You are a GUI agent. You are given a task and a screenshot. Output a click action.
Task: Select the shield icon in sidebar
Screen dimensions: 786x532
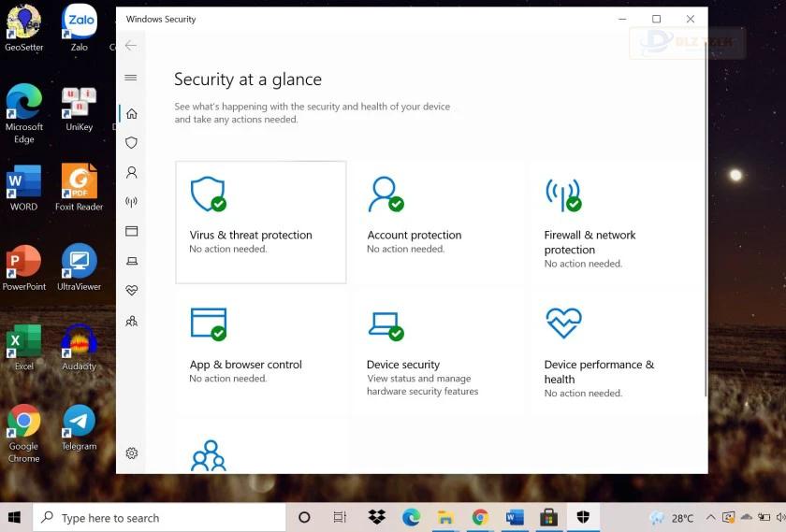pos(131,143)
